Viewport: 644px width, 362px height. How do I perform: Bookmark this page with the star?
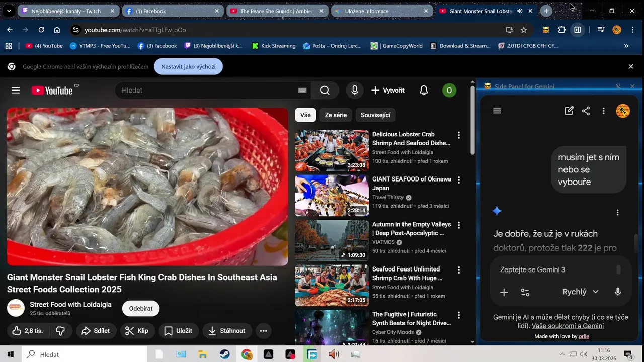point(524,30)
